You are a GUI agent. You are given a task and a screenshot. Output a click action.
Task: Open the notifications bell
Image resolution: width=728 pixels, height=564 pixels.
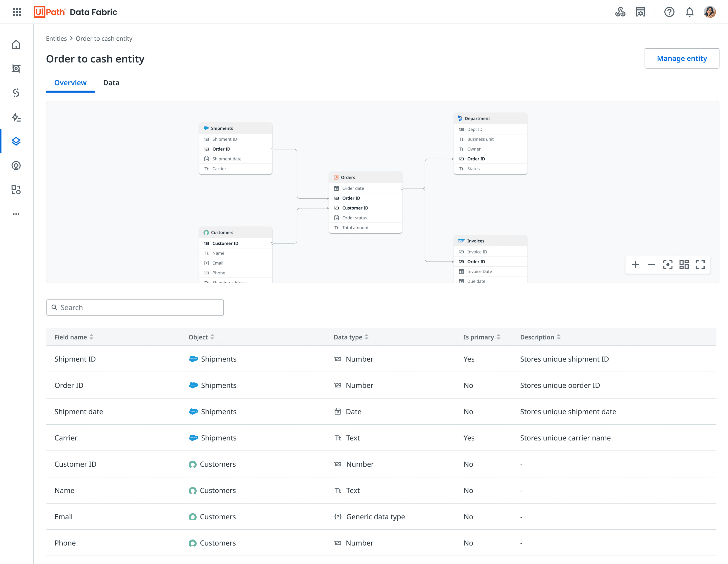(689, 12)
